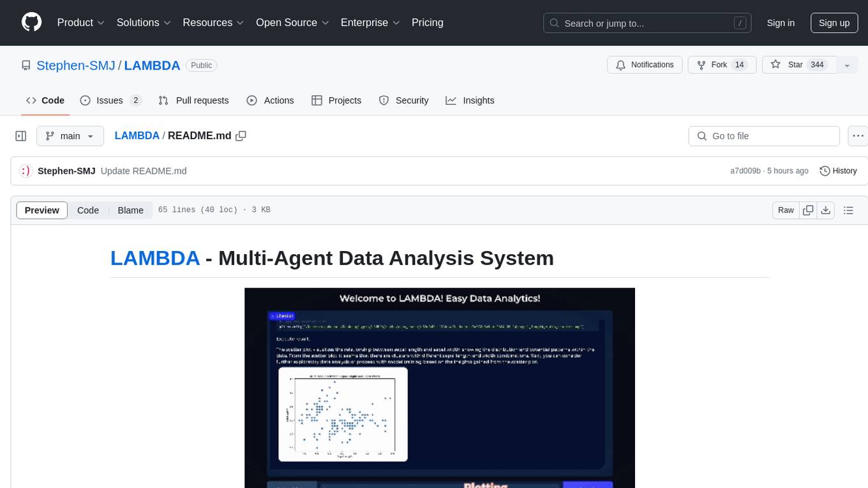Copy the README.md file path
868x488 pixels.
click(241, 135)
